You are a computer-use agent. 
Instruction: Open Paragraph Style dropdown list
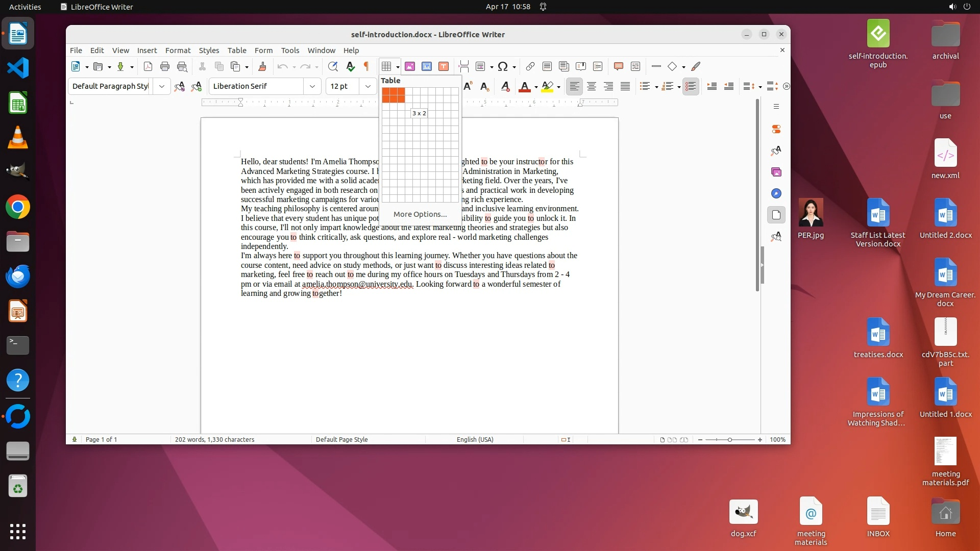click(x=162, y=86)
